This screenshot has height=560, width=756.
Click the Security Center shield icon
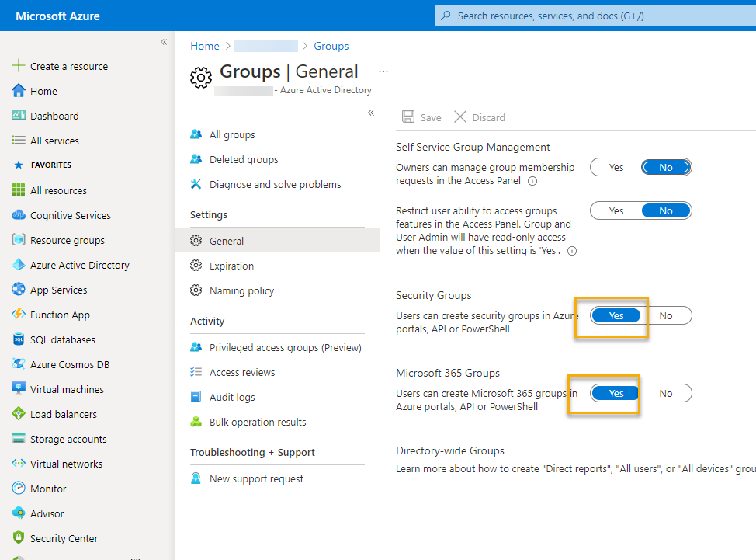(x=19, y=538)
